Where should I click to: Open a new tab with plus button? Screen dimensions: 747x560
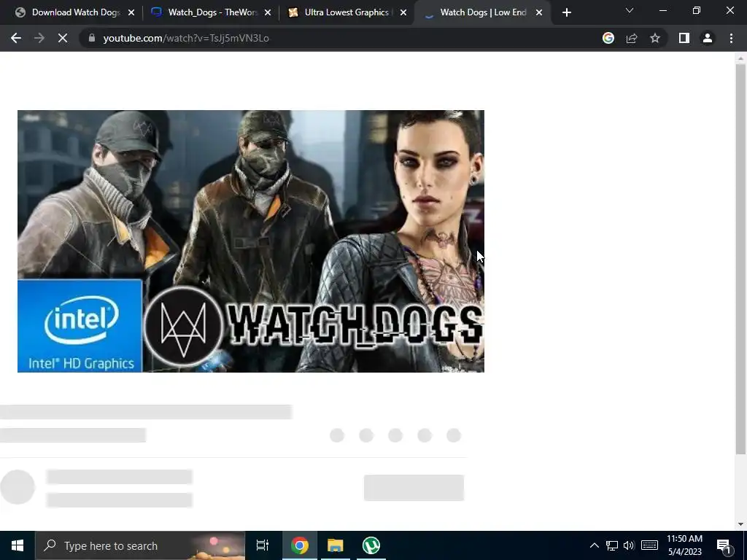pyautogui.click(x=566, y=13)
